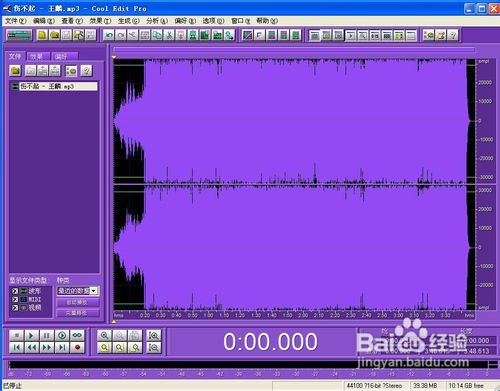Click the 2:00 mark on time ruler
Image resolution: width=500 pixels, height=391 pixels.
303,315
